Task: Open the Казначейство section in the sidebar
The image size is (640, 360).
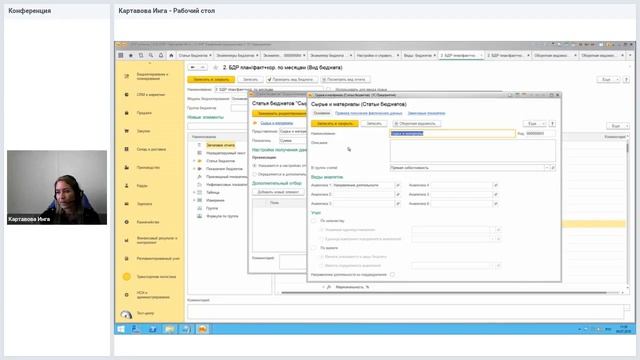Action: click(x=148, y=222)
